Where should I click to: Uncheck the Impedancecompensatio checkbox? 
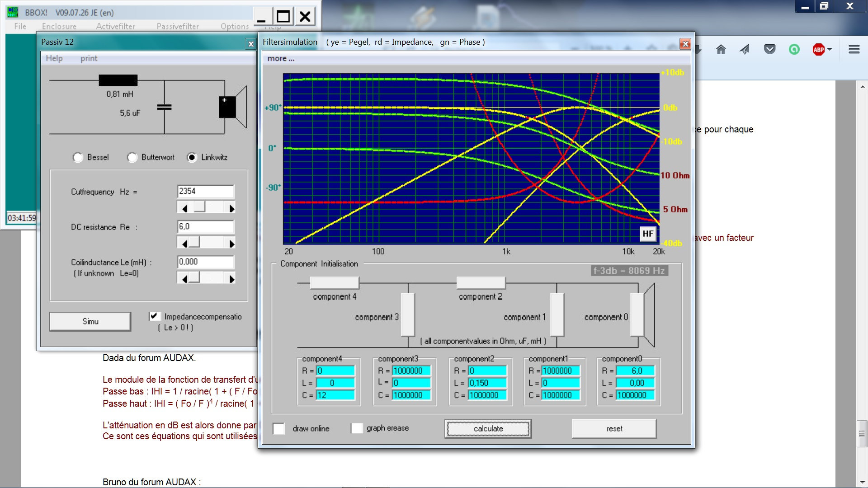(154, 316)
